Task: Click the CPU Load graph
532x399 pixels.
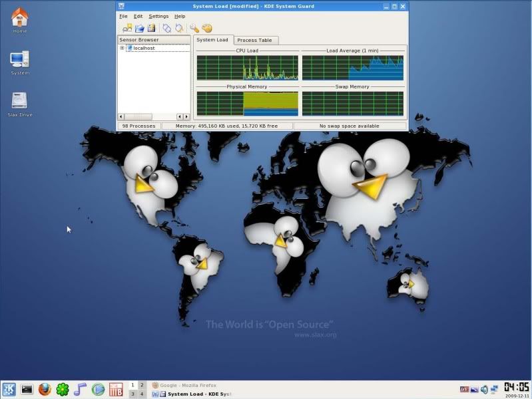Action: coord(247,68)
